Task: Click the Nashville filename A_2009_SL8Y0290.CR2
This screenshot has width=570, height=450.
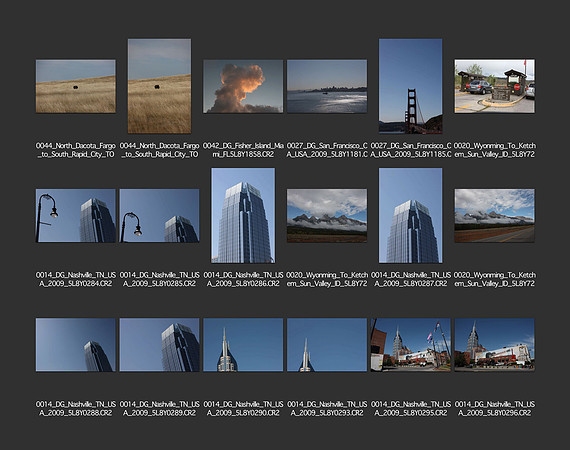Action: (243, 409)
